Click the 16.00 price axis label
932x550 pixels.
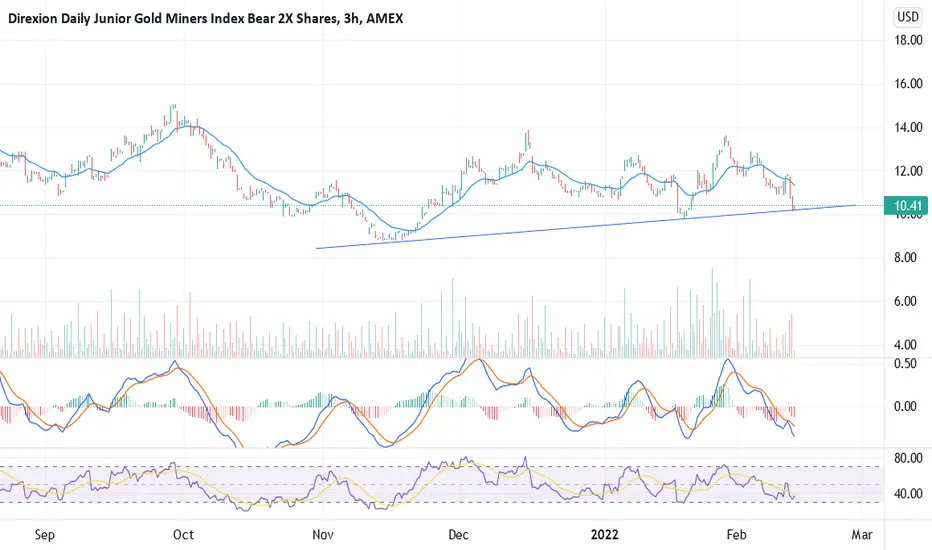click(908, 84)
